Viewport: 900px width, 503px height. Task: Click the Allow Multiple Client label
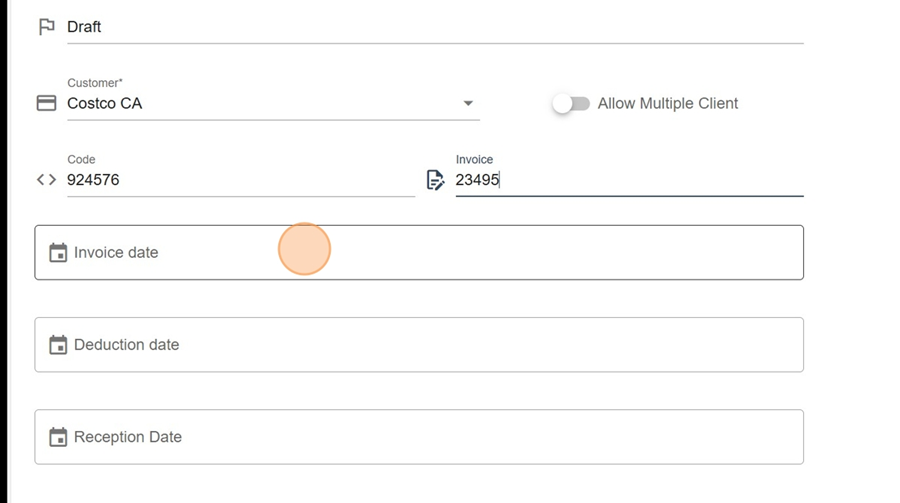tap(668, 103)
